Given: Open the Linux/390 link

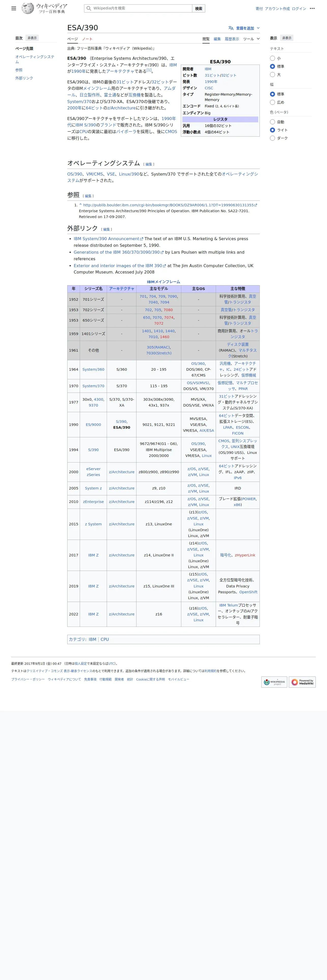Looking at the screenshot, I should (129, 174).
